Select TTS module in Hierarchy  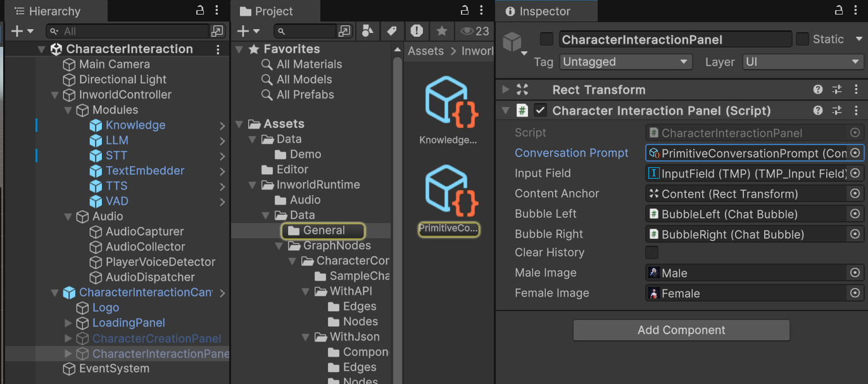(x=116, y=186)
